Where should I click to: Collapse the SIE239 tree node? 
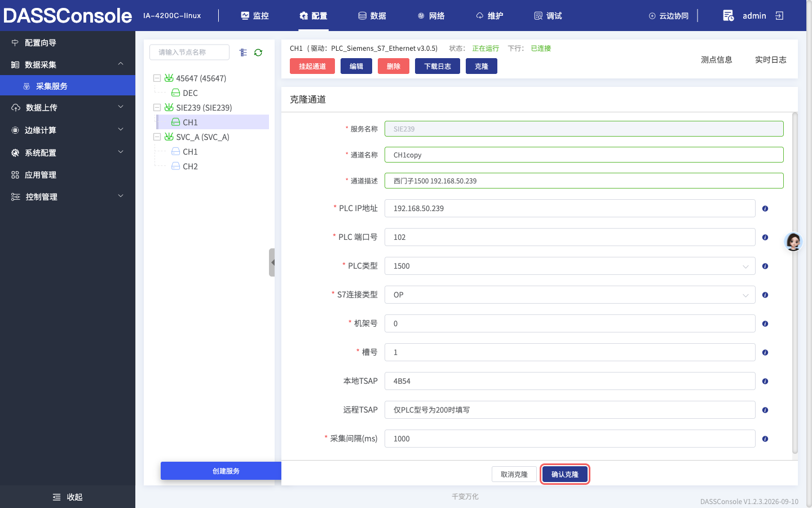(x=157, y=107)
